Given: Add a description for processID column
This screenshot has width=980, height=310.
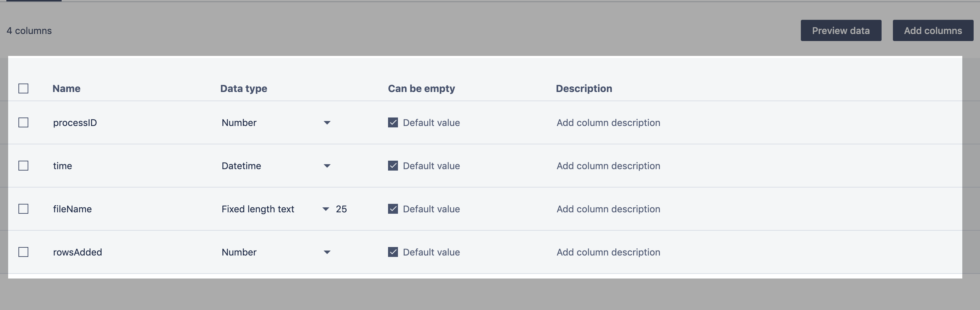Looking at the screenshot, I should pyautogui.click(x=608, y=122).
